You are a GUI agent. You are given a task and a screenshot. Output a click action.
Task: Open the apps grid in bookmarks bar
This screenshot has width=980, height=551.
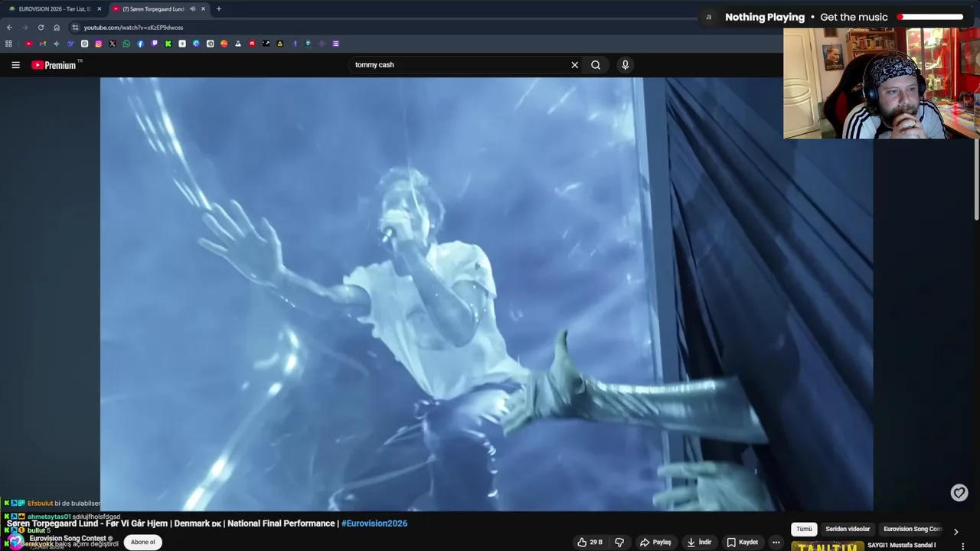8,44
